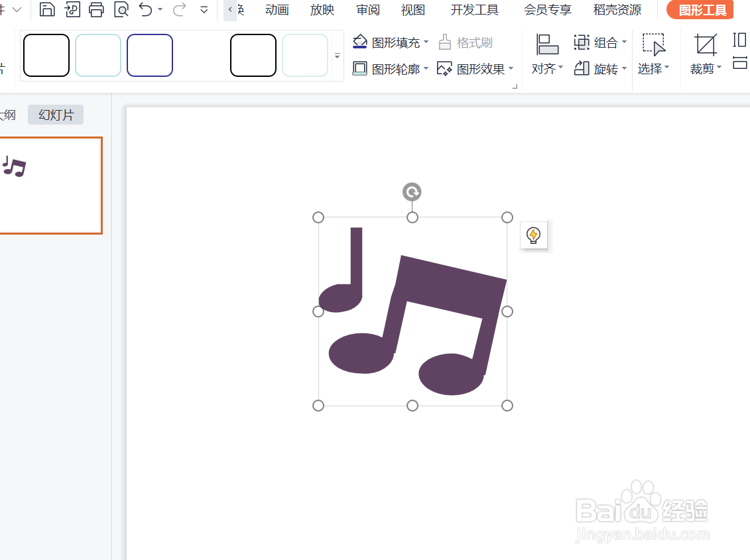Open the 稻壳资源 tab
750x560 pixels.
click(617, 9)
